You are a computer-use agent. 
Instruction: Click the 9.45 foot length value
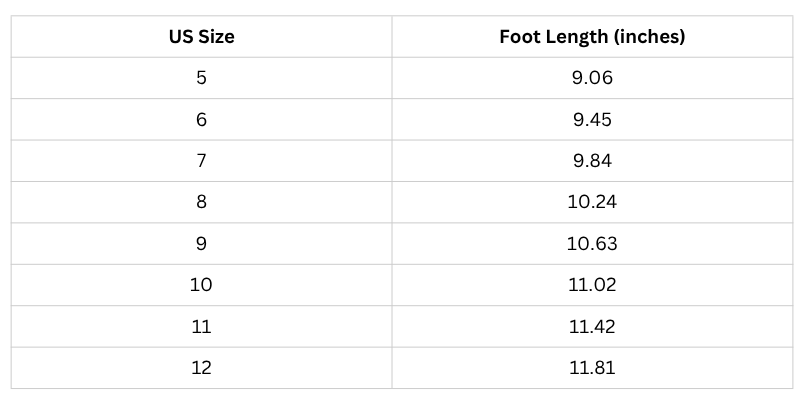tap(592, 119)
